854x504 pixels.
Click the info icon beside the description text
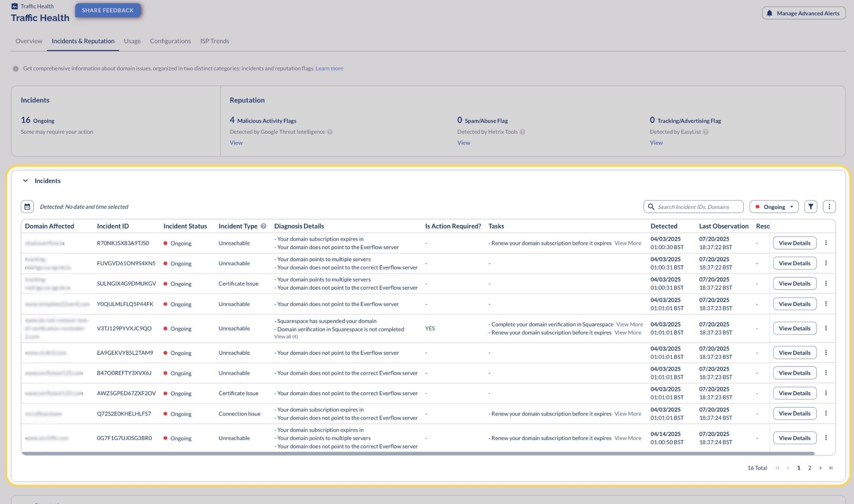click(x=15, y=69)
